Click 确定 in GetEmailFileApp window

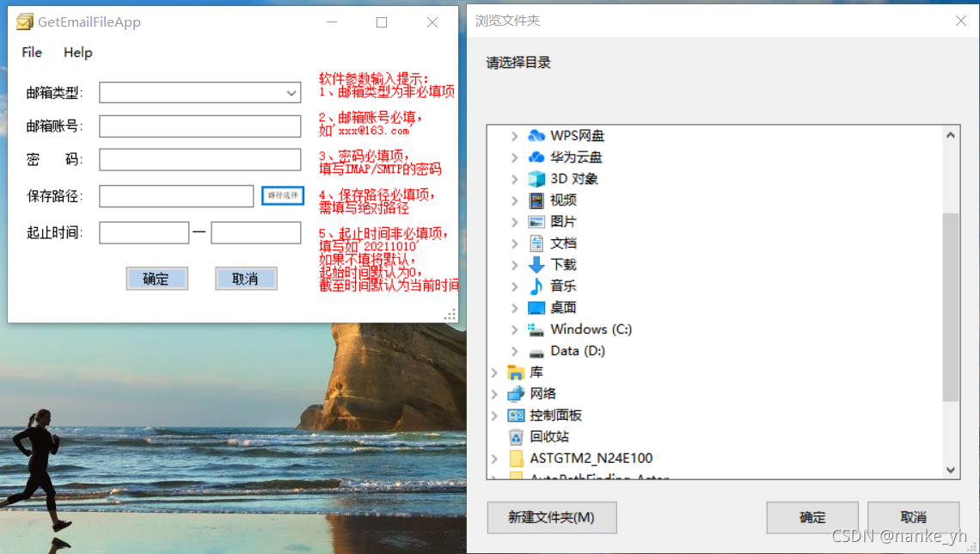click(x=156, y=279)
